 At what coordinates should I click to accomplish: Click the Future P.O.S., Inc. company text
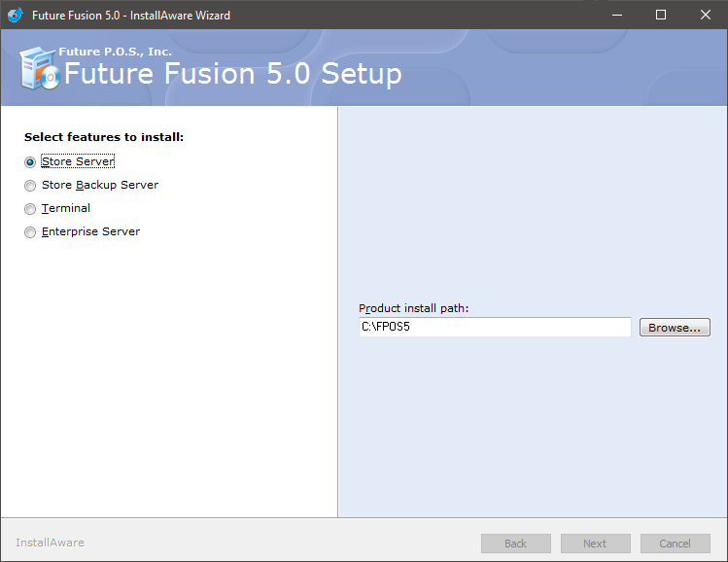115,52
